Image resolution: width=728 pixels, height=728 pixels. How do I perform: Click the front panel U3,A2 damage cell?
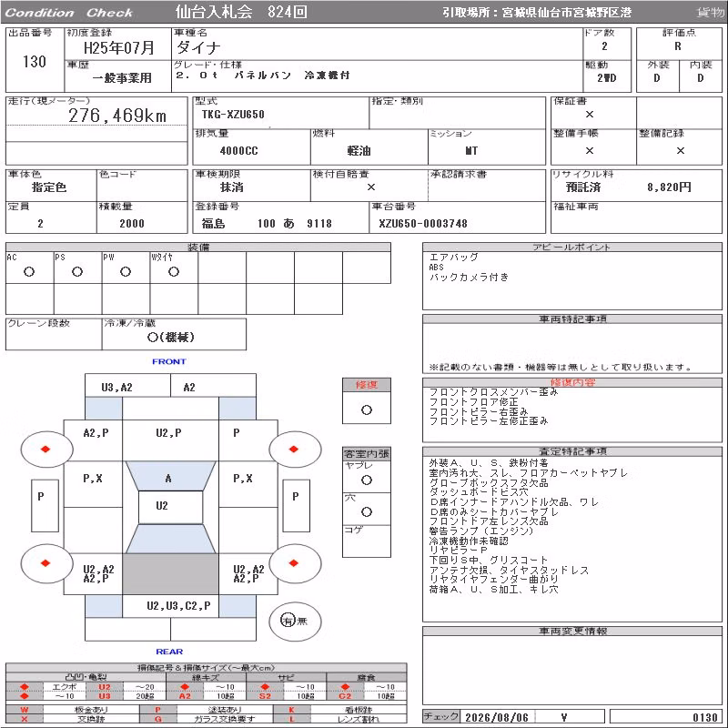(x=117, y=388)
